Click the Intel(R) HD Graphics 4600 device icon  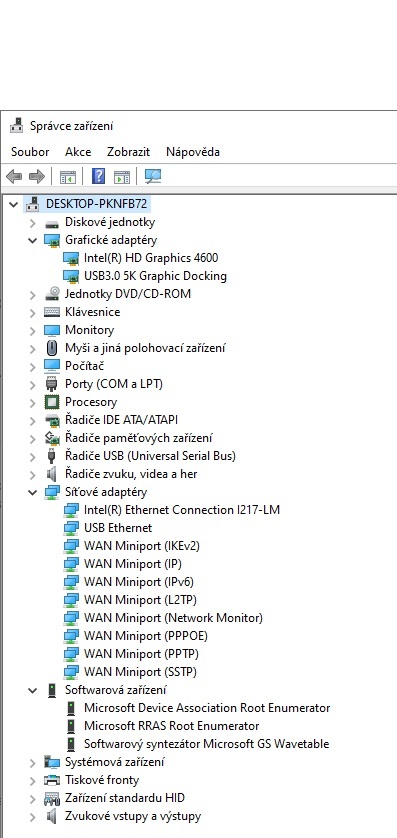coord(71,258)
